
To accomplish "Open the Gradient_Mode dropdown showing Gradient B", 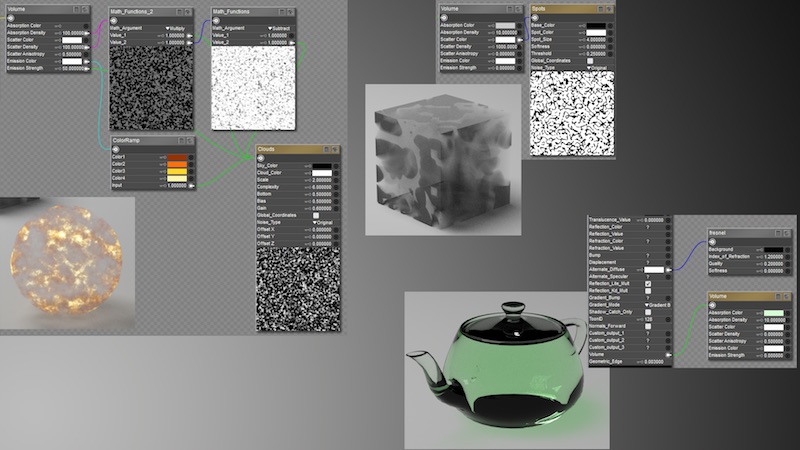I will [x=658, y=305].
